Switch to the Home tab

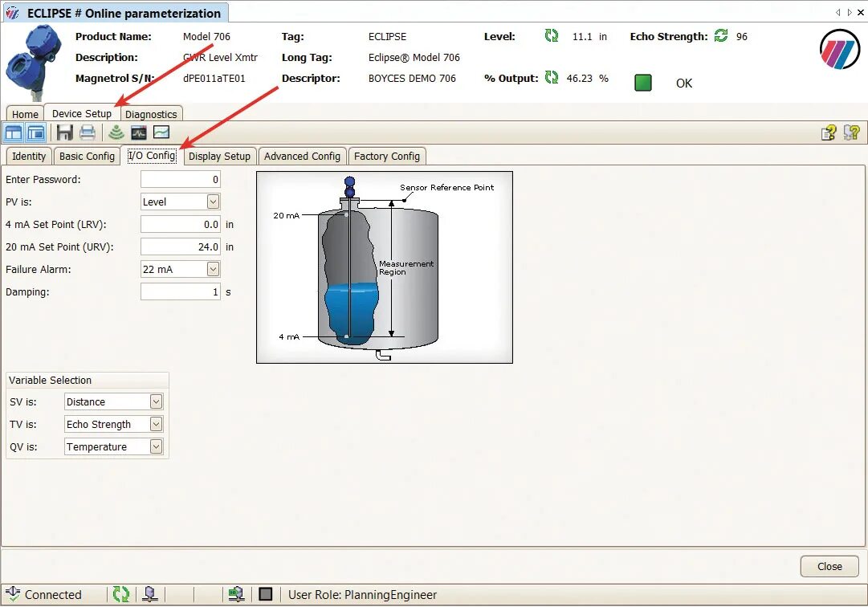tap(25, 114)
